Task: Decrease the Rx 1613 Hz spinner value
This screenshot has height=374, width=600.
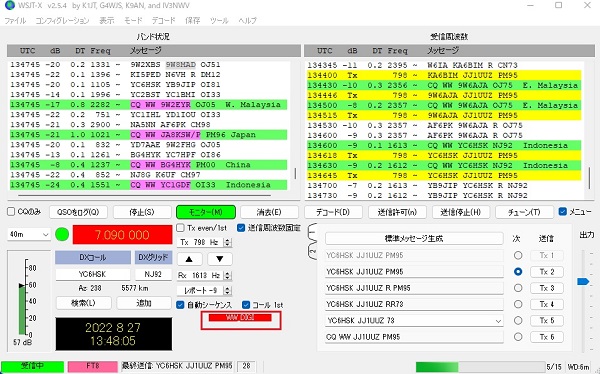Action: click(x=228, y=278)
